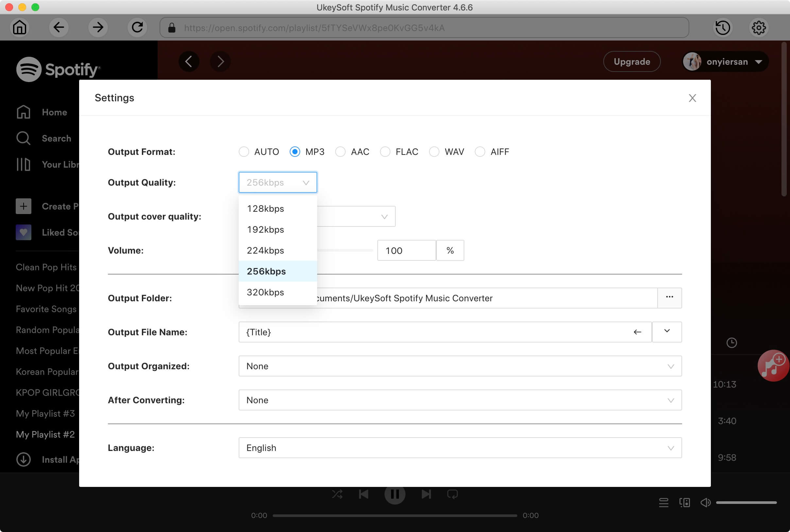Screen dimensions: 790x532
Task: Click the shuffle playback icon
Action: point(337,494)
